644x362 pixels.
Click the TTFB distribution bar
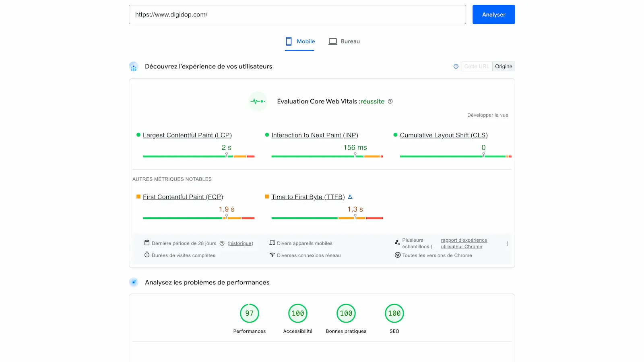click(327, 218)
